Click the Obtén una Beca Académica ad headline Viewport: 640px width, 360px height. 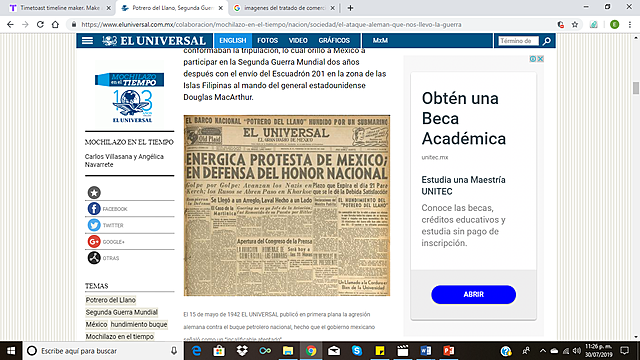tap(464, 118)
